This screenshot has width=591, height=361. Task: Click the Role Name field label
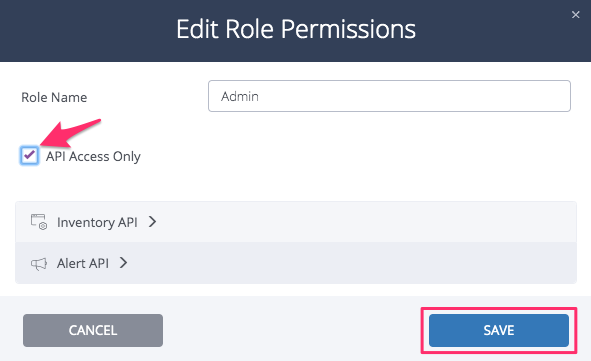[54, 97]
